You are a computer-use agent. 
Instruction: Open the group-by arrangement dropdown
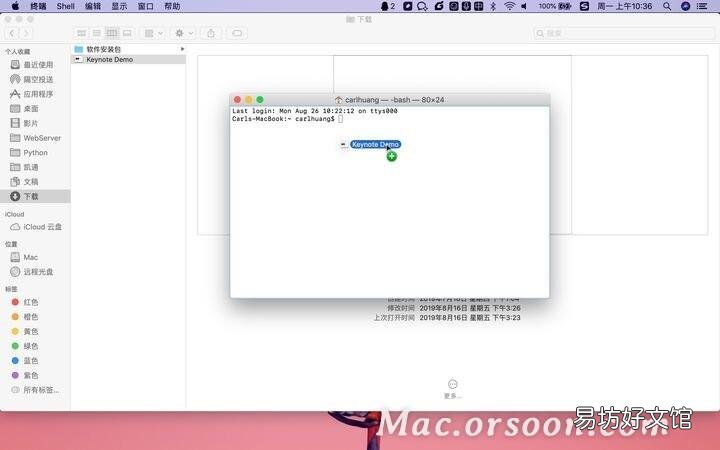[153, 33]
